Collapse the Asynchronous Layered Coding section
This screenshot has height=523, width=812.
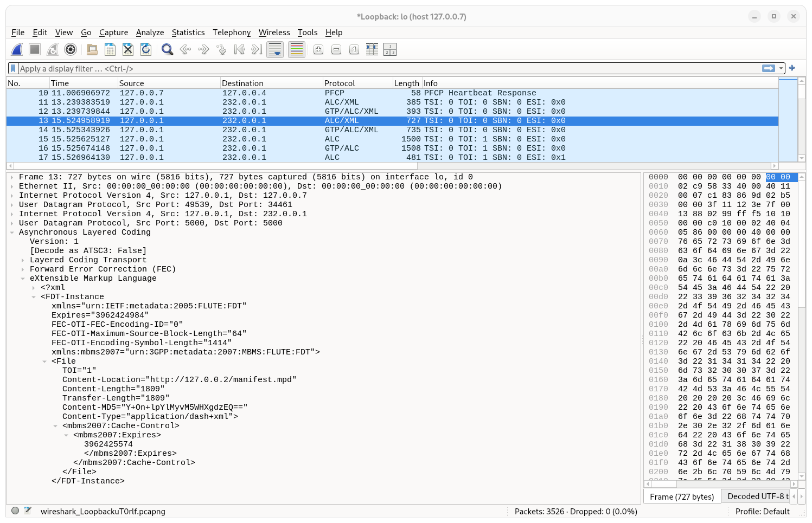tap(12, 232)
